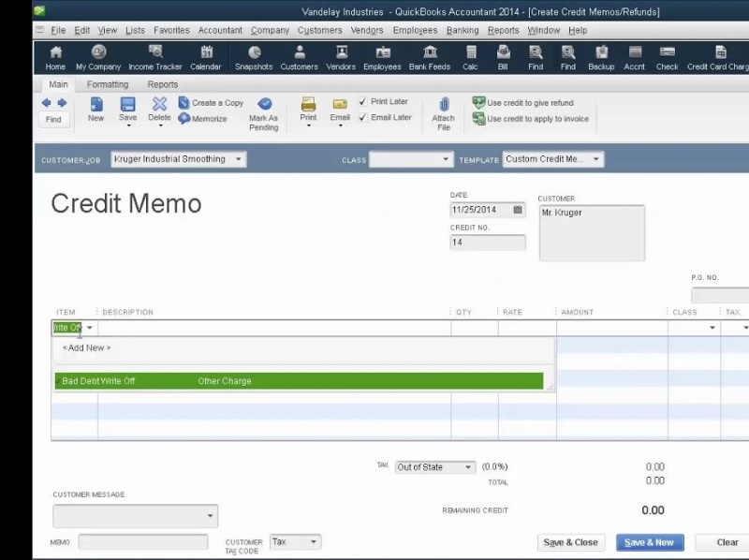
Task: Click the Email ribbon icon
Action: (340, 110)
